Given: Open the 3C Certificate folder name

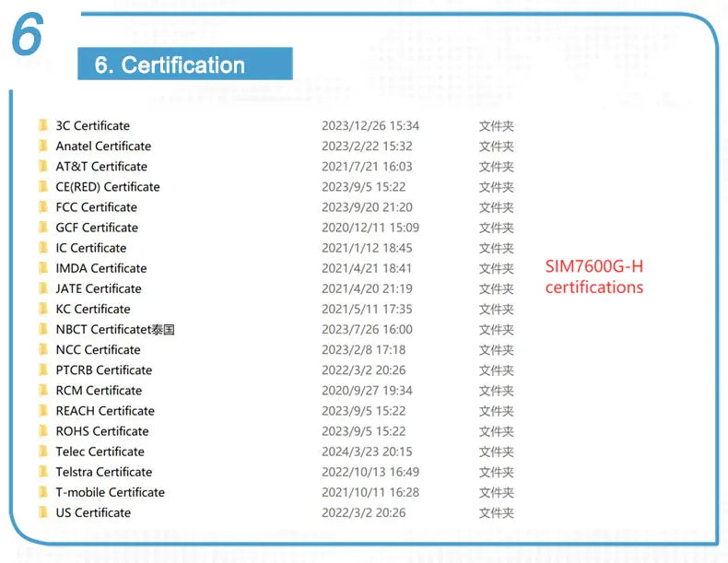Looking at the screenshot, I should pos(93,126).
